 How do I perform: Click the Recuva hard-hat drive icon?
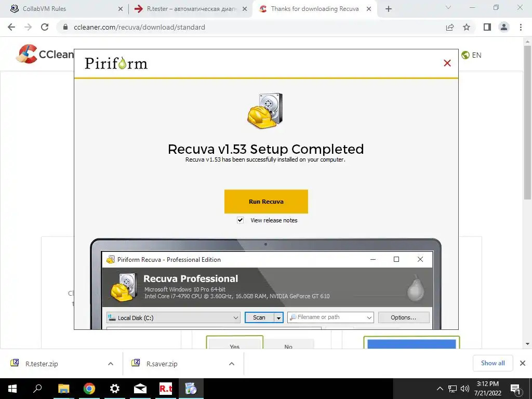coord(265,111)
